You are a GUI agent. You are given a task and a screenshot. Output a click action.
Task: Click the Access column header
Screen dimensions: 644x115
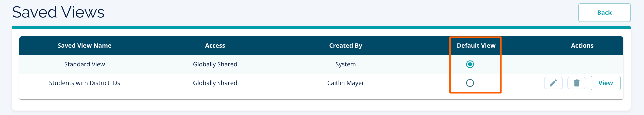pos(215,46)
